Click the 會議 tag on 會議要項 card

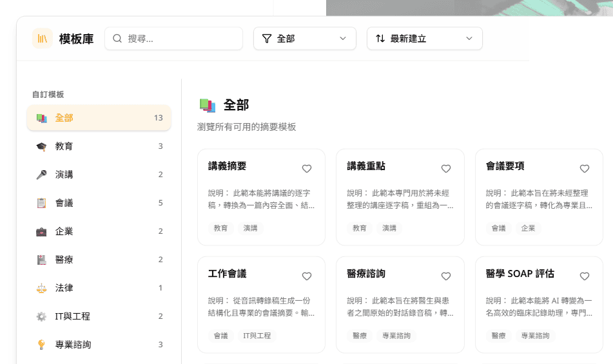pos(498,228)
